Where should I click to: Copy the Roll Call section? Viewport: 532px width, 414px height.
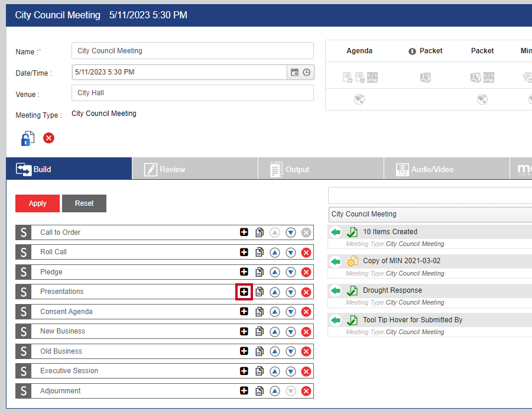click(x=259, y=252)
